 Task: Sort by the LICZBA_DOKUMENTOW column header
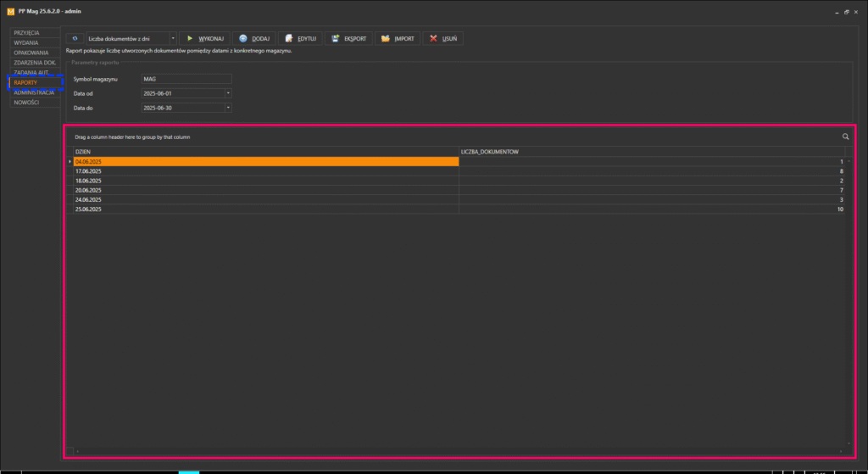[x=652, y=152]
